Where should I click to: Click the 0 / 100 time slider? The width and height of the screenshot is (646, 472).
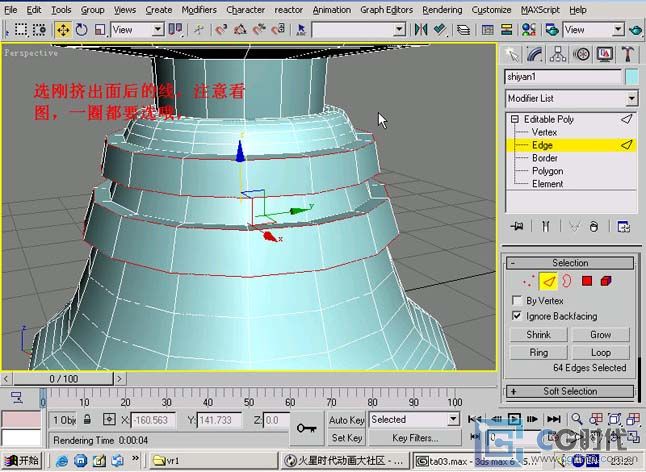[x=63, y=379]
